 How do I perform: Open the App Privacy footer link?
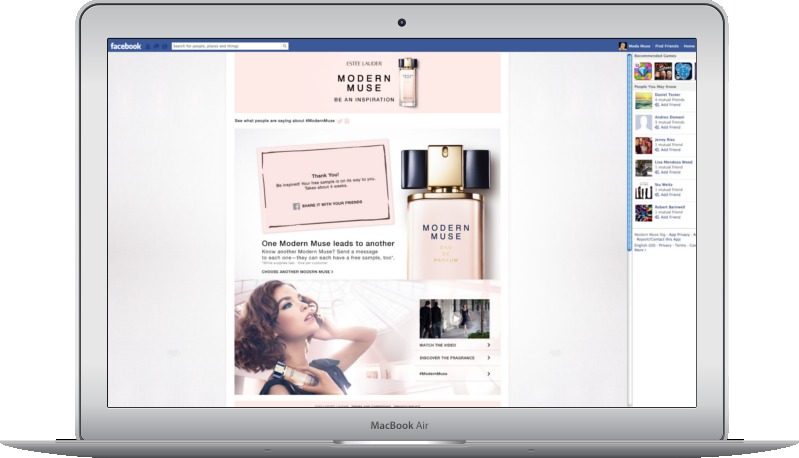(679, 235)
